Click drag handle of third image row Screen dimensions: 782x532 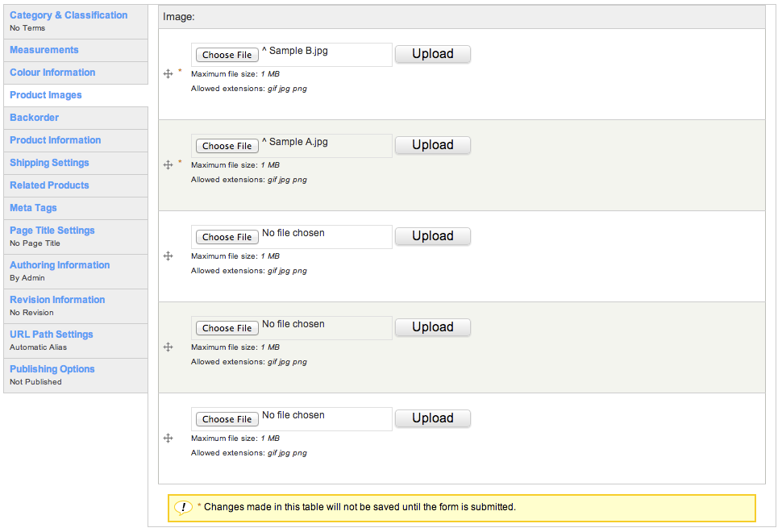coord(168,256)
